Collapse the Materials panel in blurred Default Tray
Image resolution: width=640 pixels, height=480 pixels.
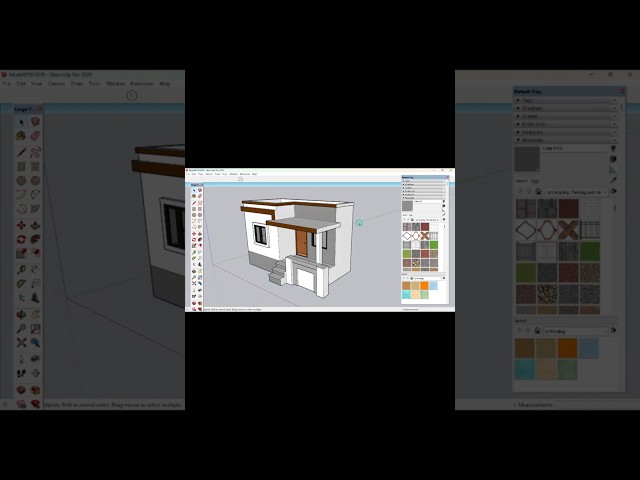567,140
